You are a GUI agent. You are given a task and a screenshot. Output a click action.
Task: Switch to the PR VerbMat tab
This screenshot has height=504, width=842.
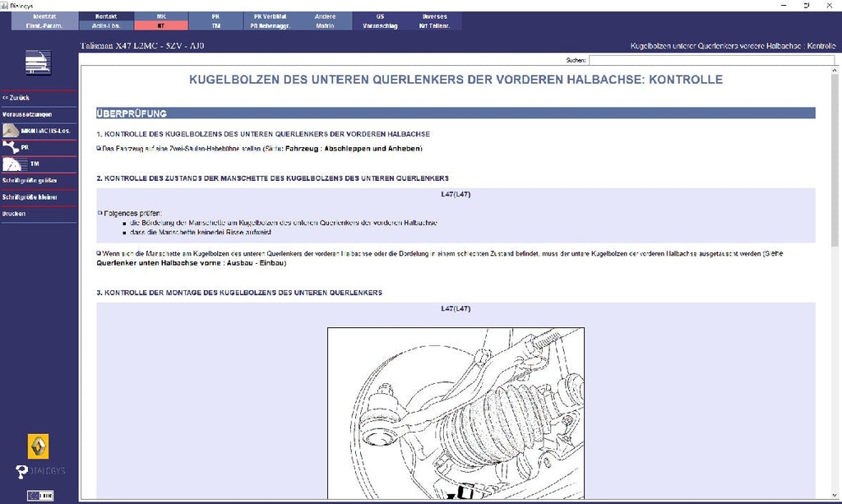pos(270,16)
